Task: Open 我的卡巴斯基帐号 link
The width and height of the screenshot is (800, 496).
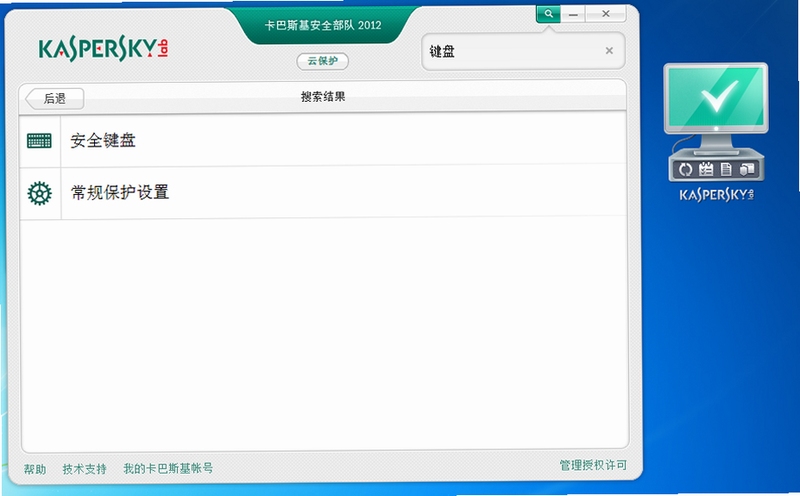Action: point(168,468)
